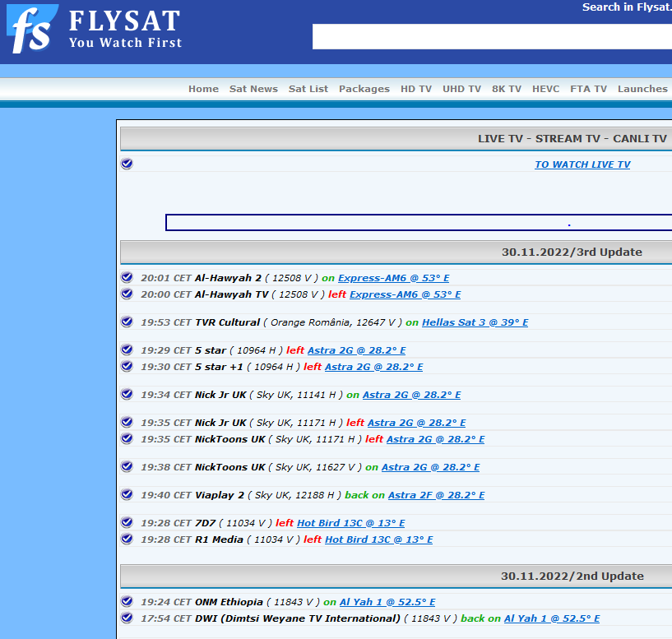Open Astra 2G link for NickToons UK 11171 H
672x639 pixels.
pyautogui.click(x=435, y=439)
